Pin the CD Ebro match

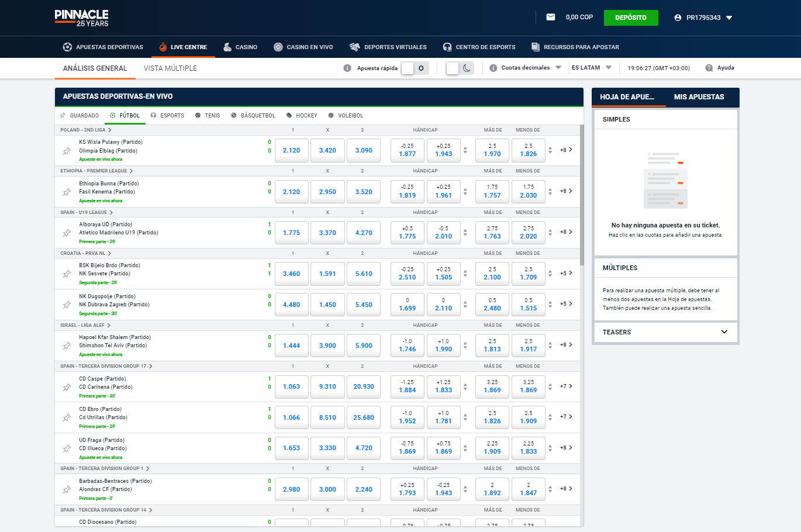click(x=67, y=417)
